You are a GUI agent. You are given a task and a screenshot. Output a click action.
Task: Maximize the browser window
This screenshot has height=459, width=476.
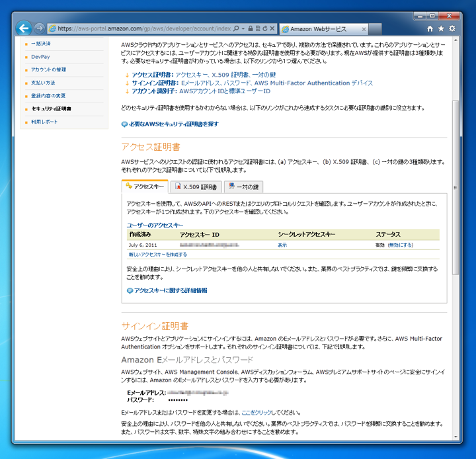tap(432, 16)
